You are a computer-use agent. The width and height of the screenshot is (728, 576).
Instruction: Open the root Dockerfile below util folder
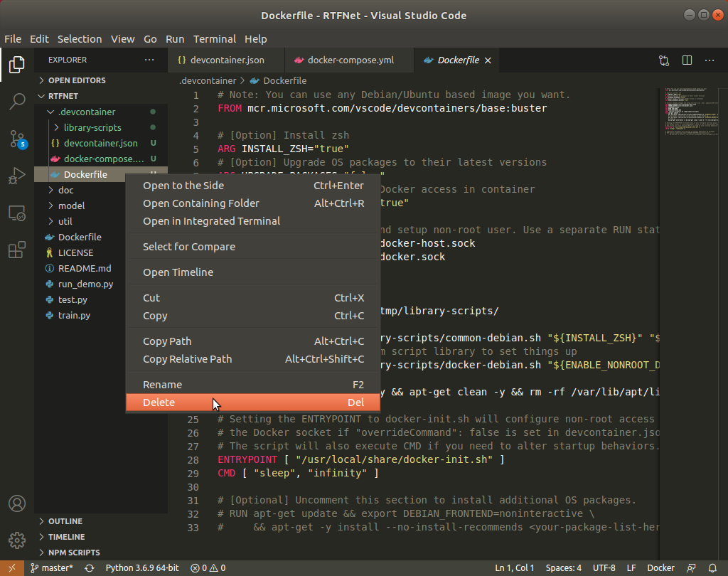tap(80, 237)
